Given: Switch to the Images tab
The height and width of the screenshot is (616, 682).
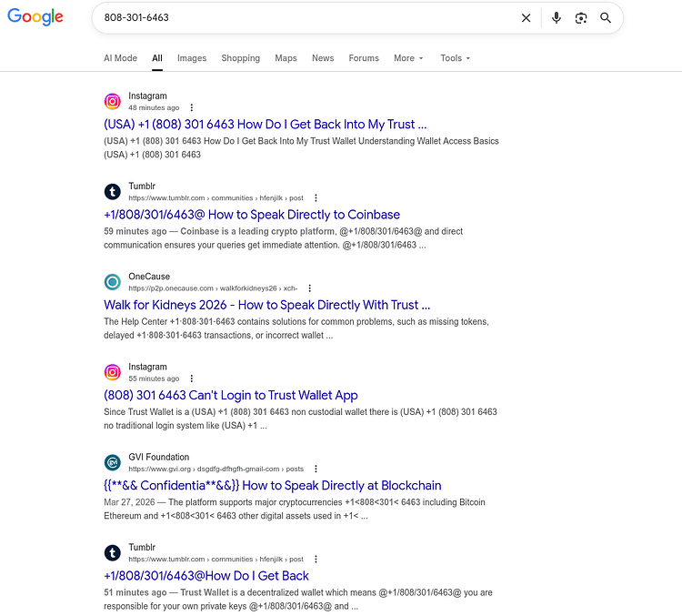Looking at the screenshot, I should pos(192,58).
